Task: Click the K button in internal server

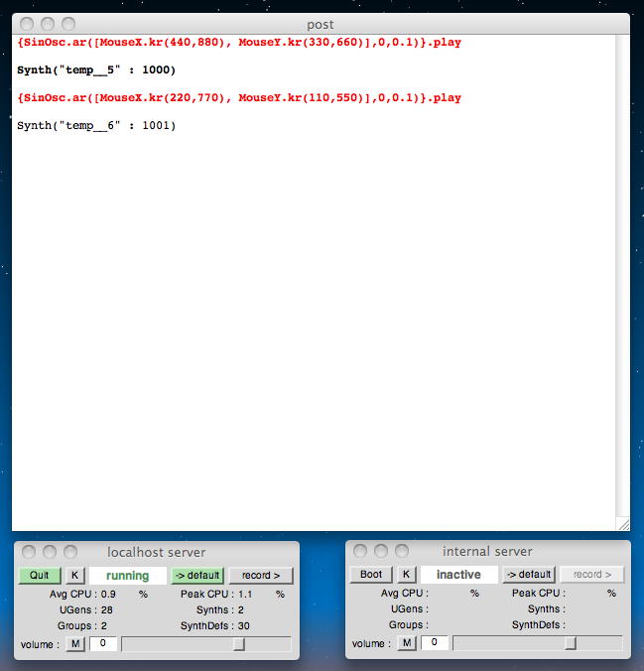Action: (407, 575)
